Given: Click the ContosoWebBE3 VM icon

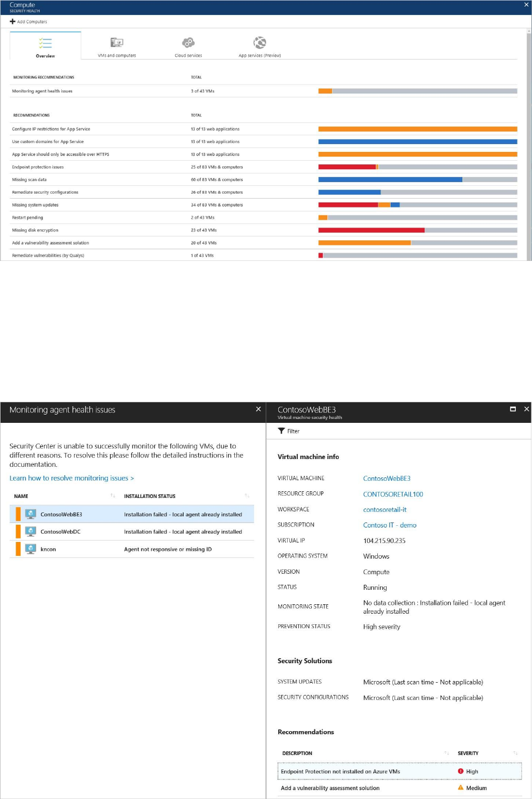Looking at the screenshot, I should pos(31,514).
